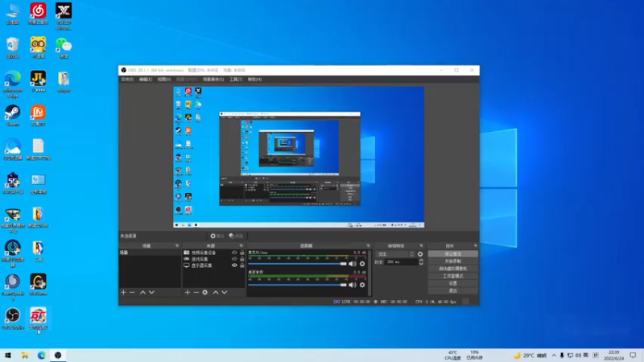Add a new source with the plus icon

pyautogui.click(x=188, y=292)
